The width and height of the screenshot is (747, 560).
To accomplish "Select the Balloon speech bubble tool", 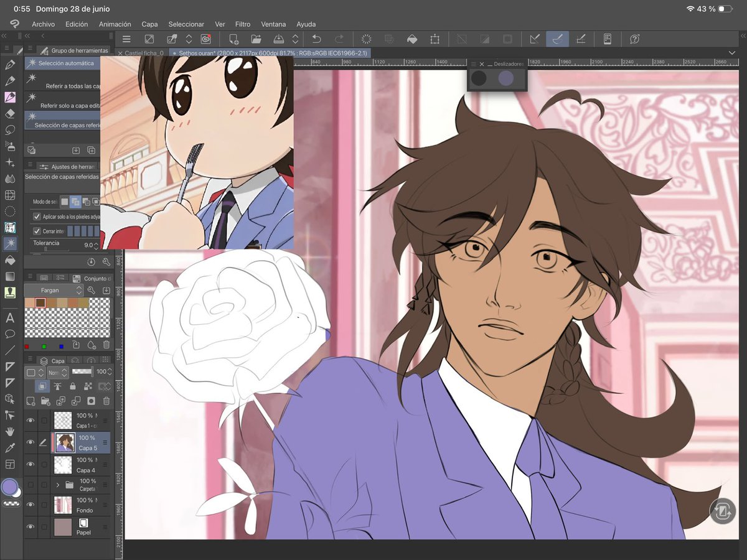I will [10, 334].
